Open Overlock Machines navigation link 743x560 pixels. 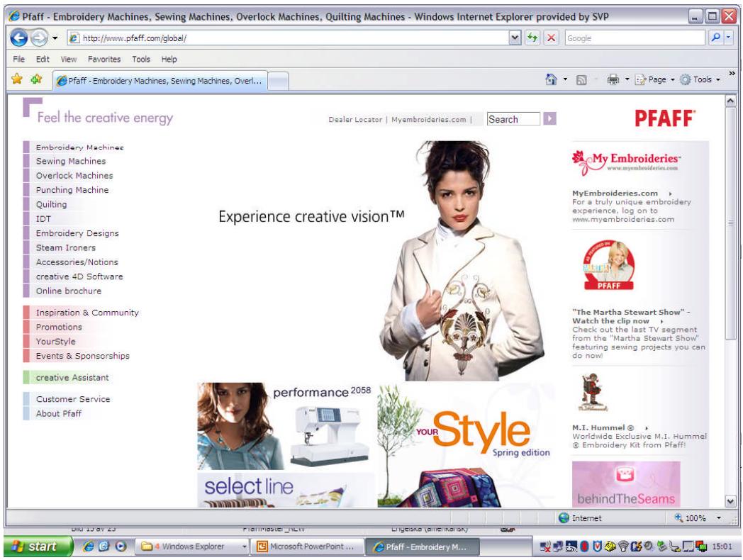click(74, 176)
